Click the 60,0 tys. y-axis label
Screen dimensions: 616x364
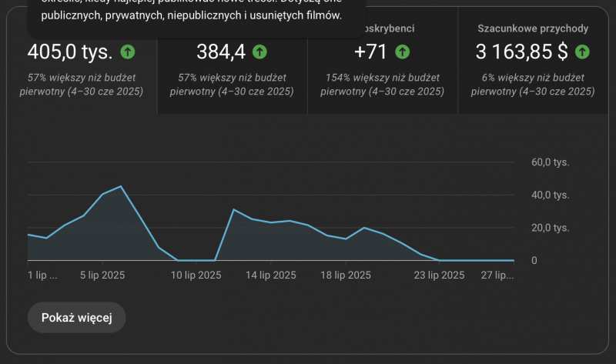[550, 162]
